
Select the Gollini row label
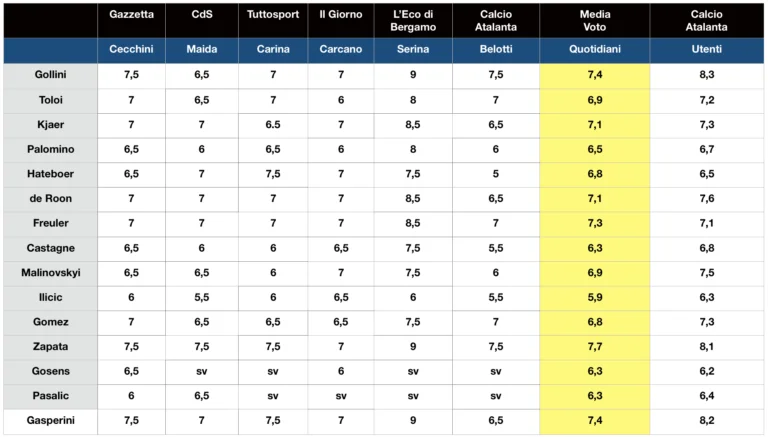coord(50,75)
